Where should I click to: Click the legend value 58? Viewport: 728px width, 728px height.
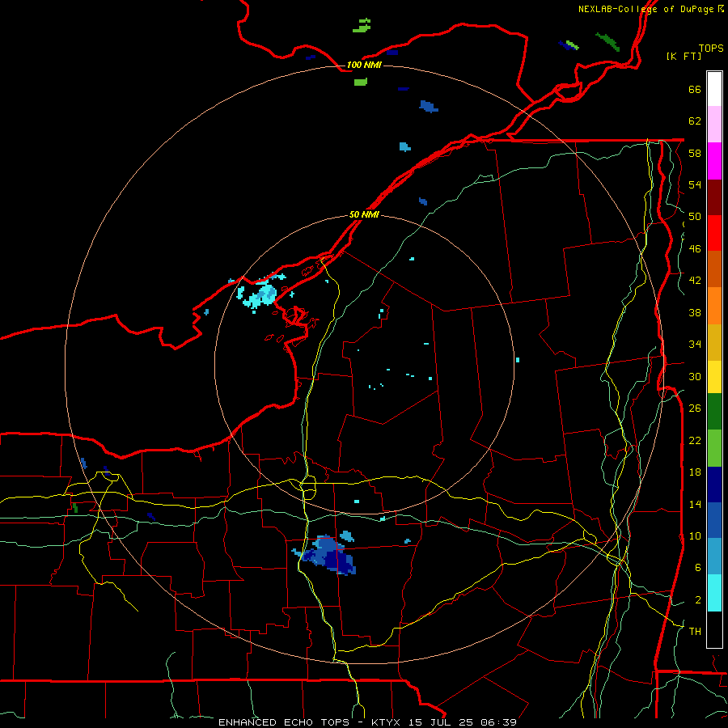tap(695, 153)
